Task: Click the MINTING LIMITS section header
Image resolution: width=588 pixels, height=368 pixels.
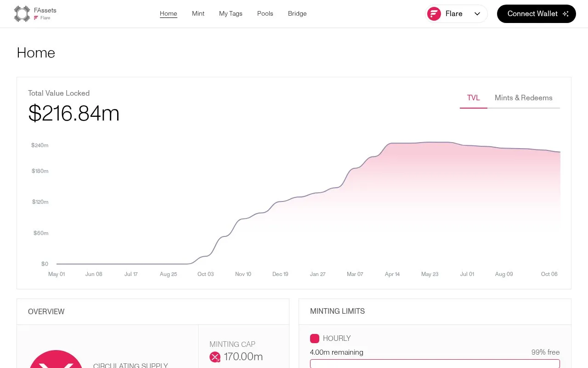Action: click(338, 311)
